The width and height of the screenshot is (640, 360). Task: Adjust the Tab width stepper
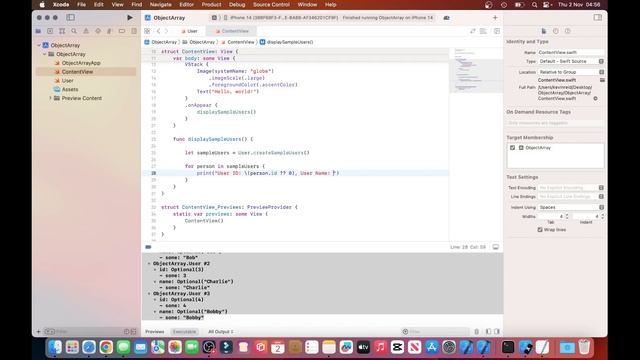tap(567, 216)
